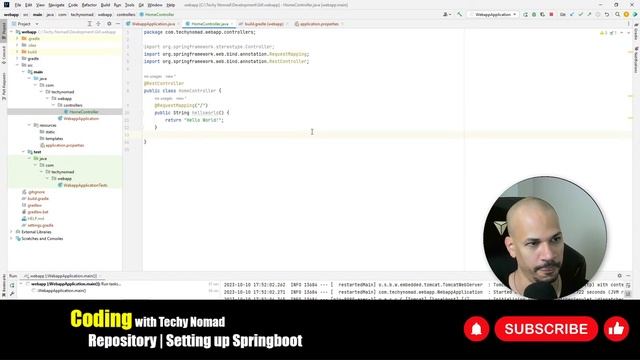Click the user account icon in toolbar
The height and width of the screenshot is (360, 640).
point(446,14)
